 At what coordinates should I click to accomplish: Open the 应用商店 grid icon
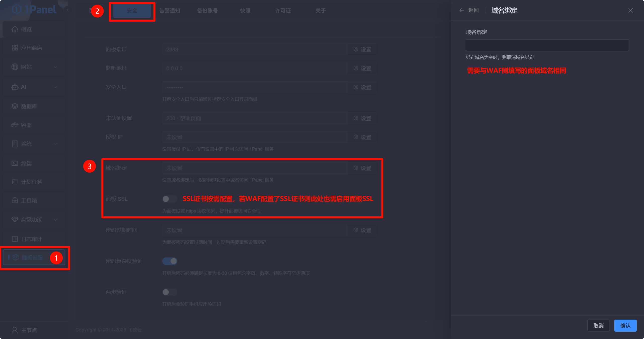(15, 48)
